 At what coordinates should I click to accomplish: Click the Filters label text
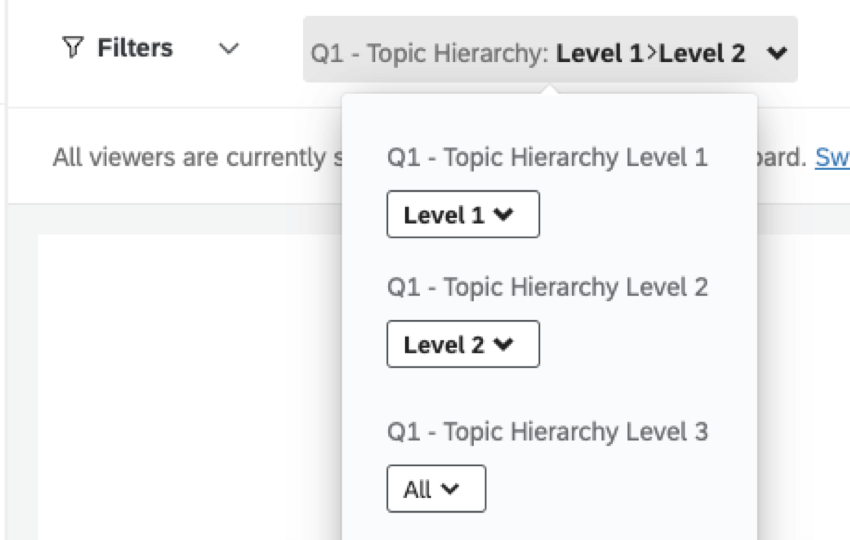[x=135, y=48]
